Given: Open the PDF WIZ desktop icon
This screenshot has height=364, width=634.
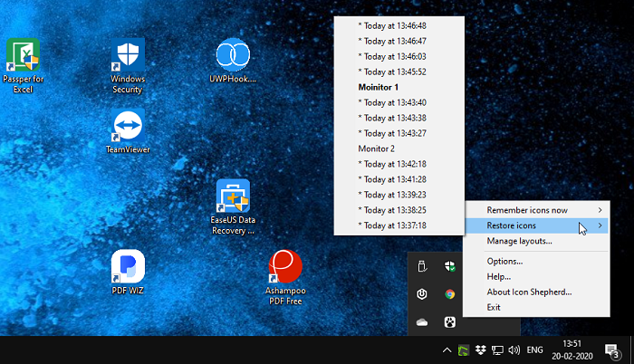Looking at the screenshot, I should 128,267.
